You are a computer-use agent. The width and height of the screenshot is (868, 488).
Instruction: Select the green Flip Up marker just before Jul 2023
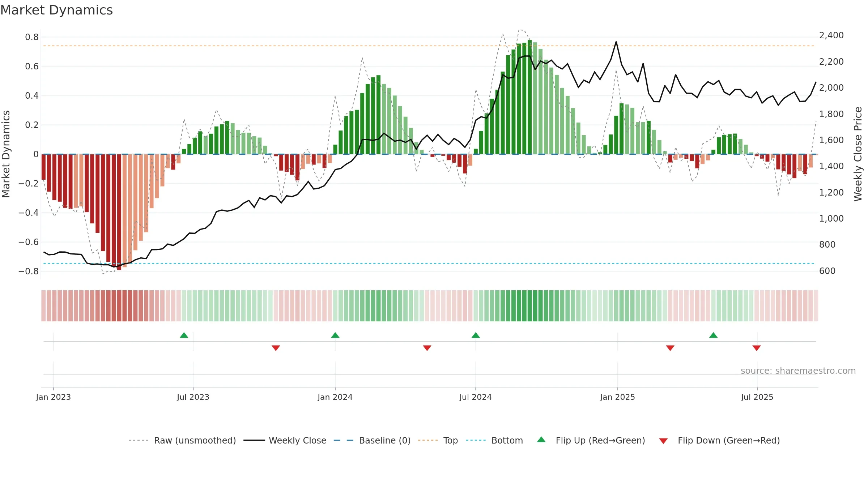click(x=184, y=335)
